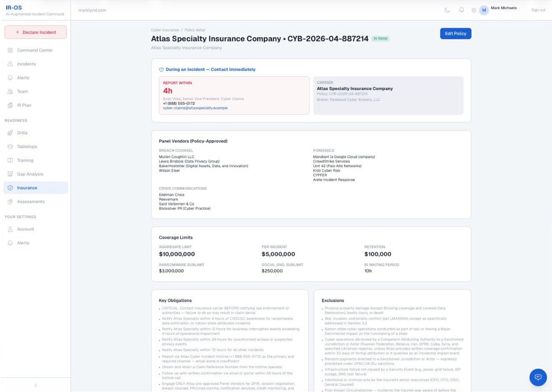This screenshot has height=392, width=552.
Task: Collapse the sidebar with the chevron
Action: (36, 385)
